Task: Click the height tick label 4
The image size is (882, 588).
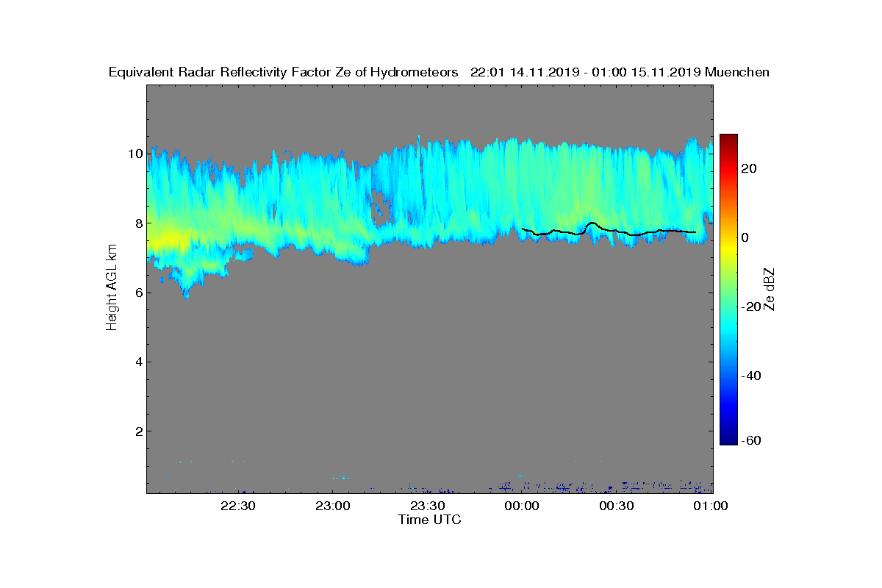Action: [137, 362]
